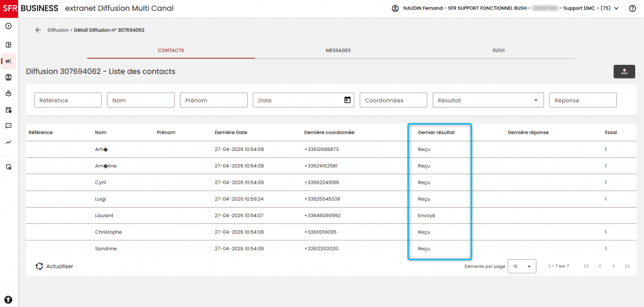This screenshot has width=644, height=307.
Task: Click the Dernier résultat column header
Action: 436,132
